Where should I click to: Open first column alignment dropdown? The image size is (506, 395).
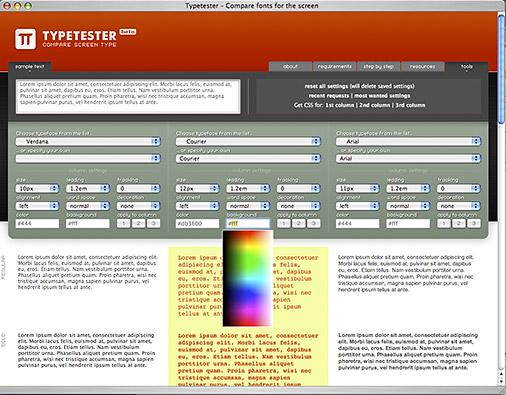pos(37,206)
